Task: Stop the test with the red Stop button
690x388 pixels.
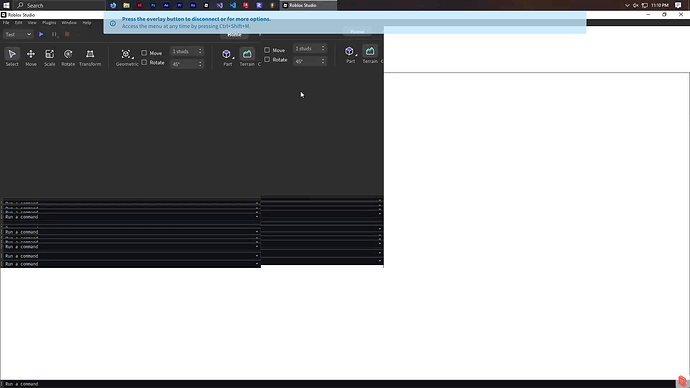Action: pos(67,34)
